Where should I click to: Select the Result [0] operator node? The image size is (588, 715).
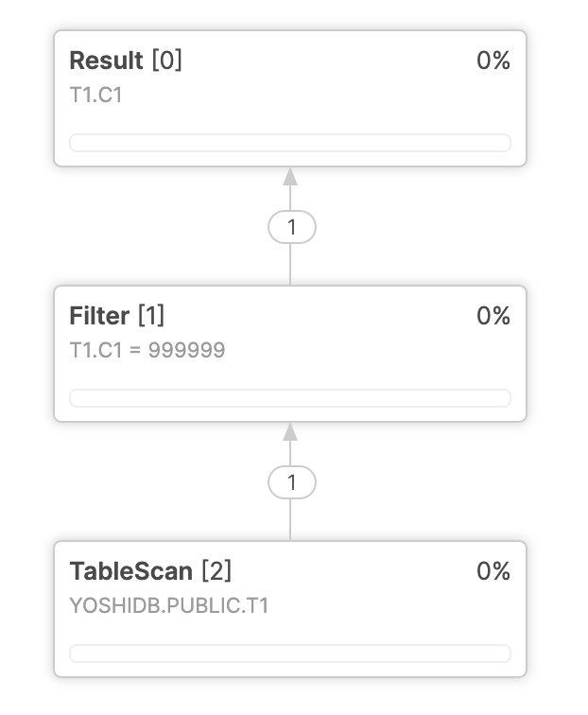pos(290,98)
